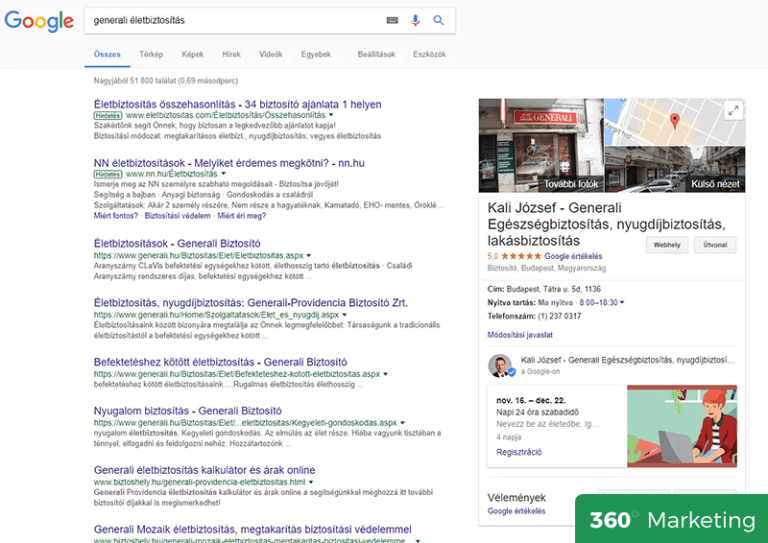Click the Miért éri meg? sitelink
Image resolution: width=768 pixels, height=543 pixels.
coord(241,216)
